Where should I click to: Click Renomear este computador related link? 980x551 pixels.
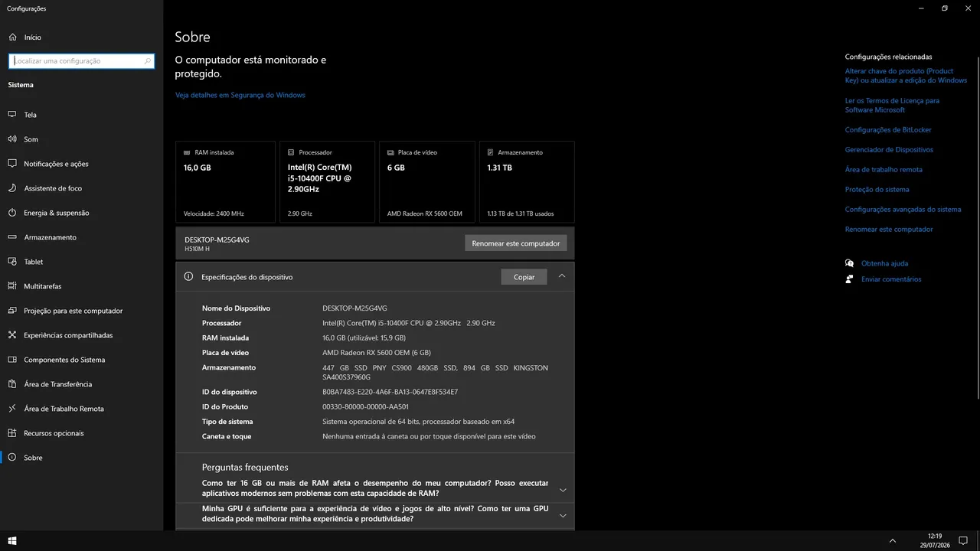pyautogui.click(x=889, y=230)
